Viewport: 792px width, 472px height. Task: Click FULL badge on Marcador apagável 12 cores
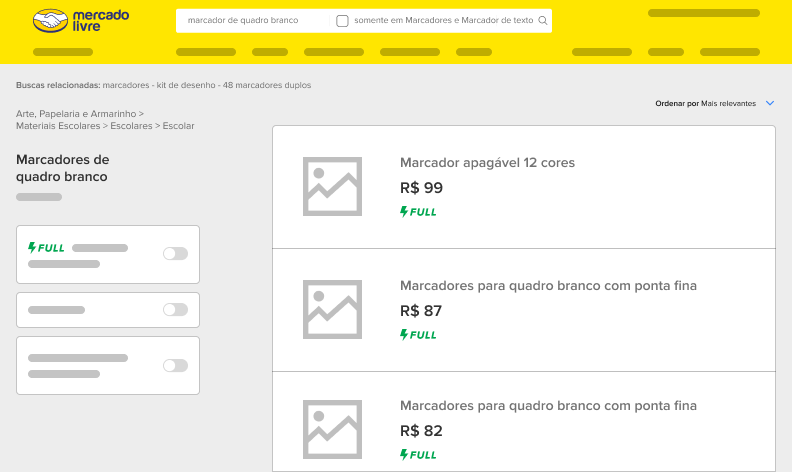coord(418,212)
